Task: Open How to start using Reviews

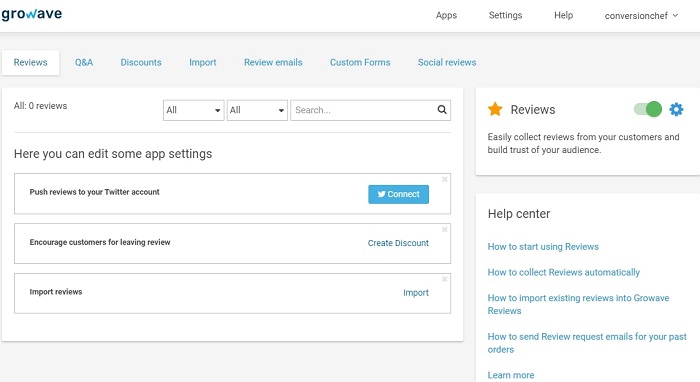Action: pos(543,247)
